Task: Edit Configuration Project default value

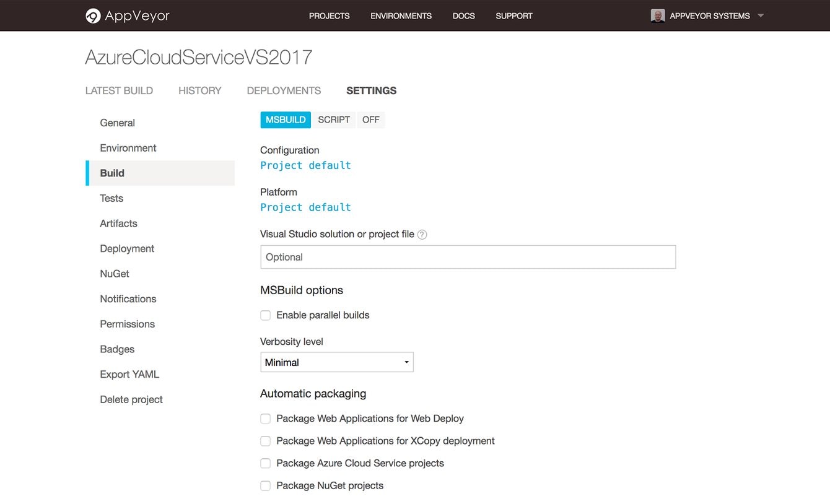Action: coord(305,165)
